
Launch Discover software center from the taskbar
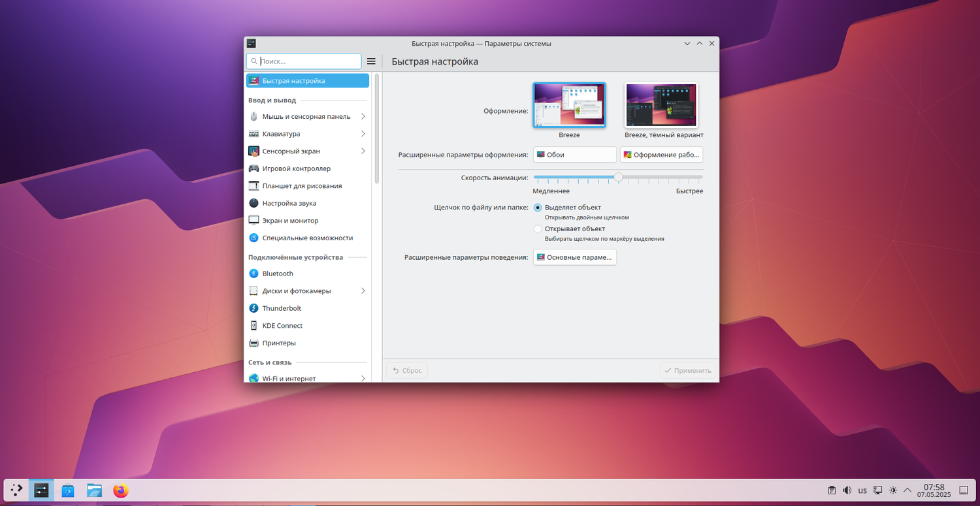pos(68,490)
